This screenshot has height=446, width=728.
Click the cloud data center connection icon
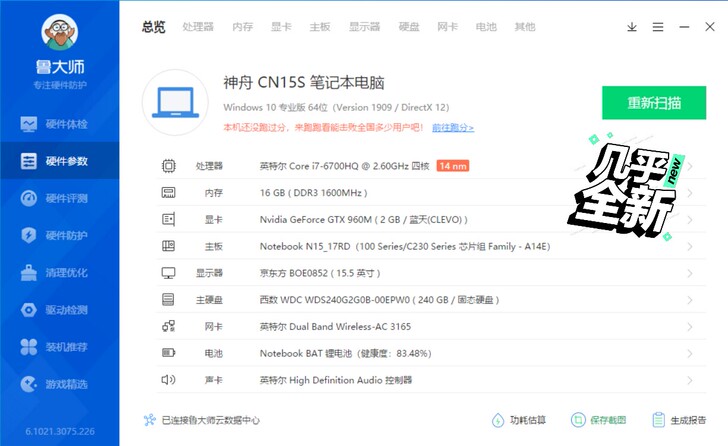[150, 420]
